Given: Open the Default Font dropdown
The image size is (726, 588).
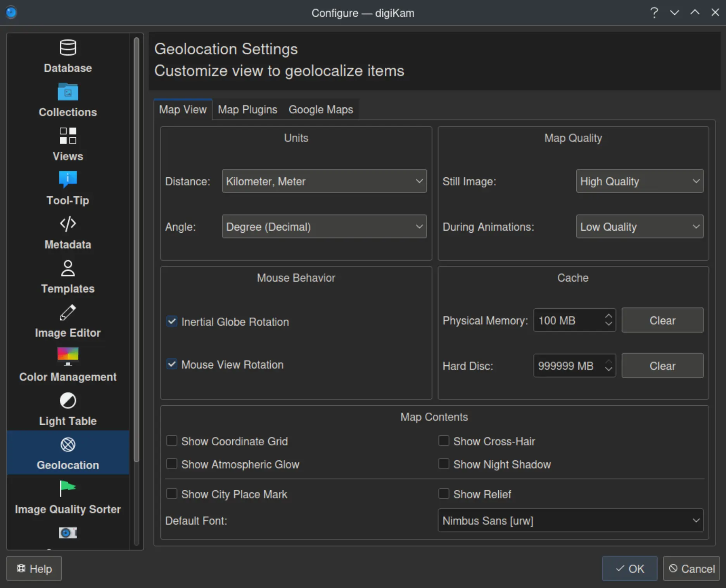Looking at the screenshot, I should point(570,521).
